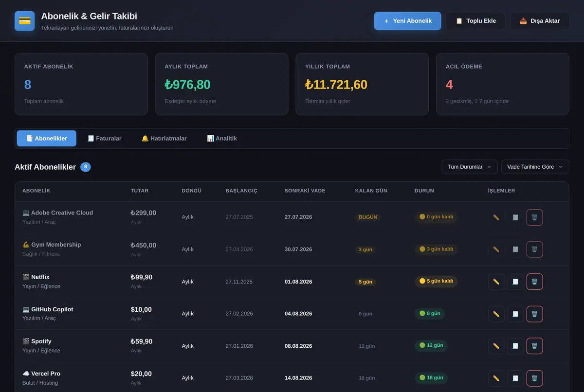584x392 pixels.
Task: Open invoice icon in GitHub Copilot row
Action: point(515,314)
